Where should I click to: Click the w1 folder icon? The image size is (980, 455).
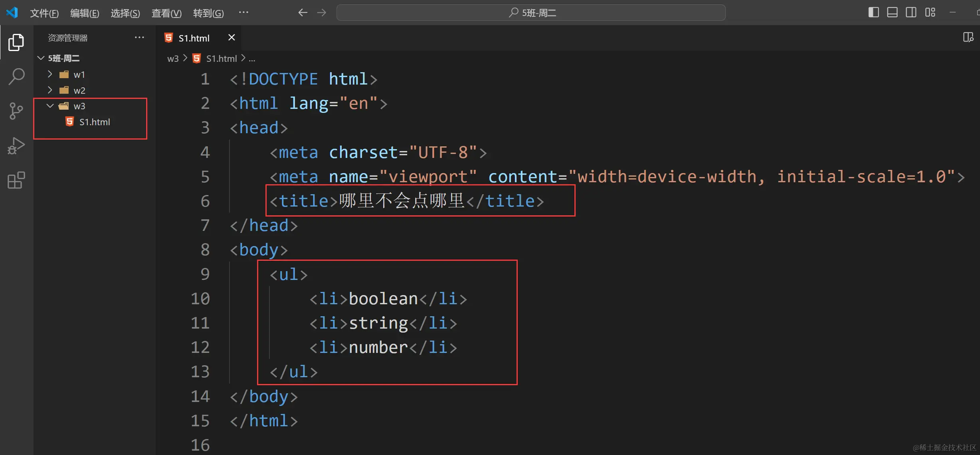tap(64, 75)
